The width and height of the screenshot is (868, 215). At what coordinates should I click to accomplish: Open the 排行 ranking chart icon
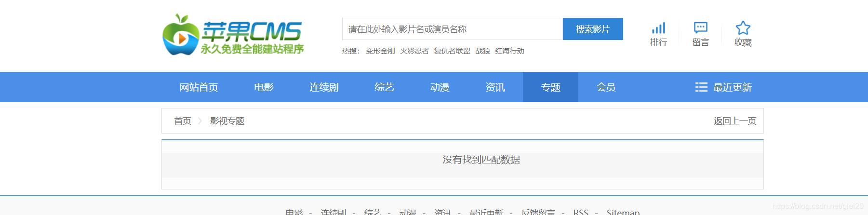tap(658, 28)
